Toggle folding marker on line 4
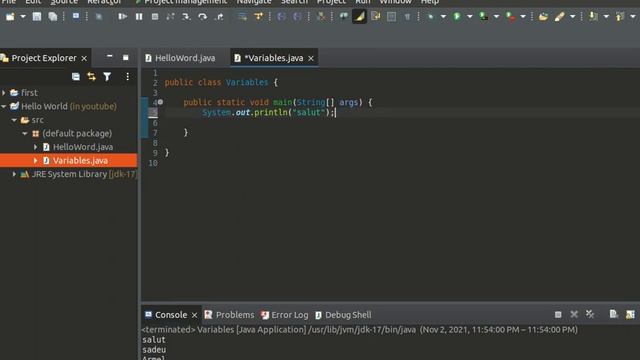Image resolution: width=640 pixels, height=360 pixels. click(x=160, y=102)
